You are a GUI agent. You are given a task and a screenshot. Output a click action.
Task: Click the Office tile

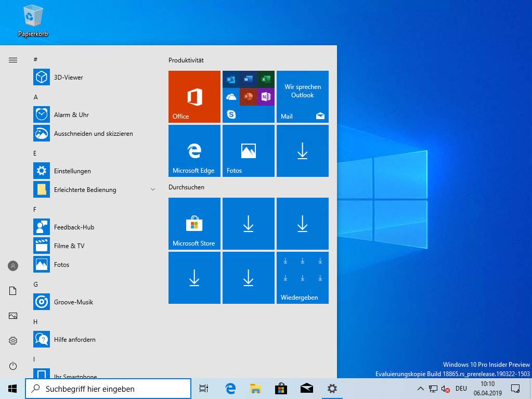coord(194,97)
